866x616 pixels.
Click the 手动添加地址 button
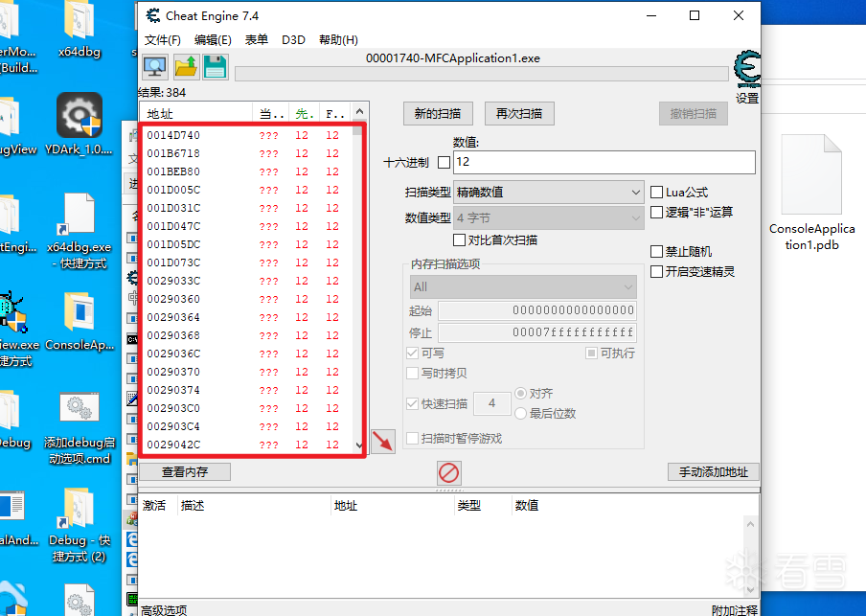pyautogui.click(x=713, y=471)
